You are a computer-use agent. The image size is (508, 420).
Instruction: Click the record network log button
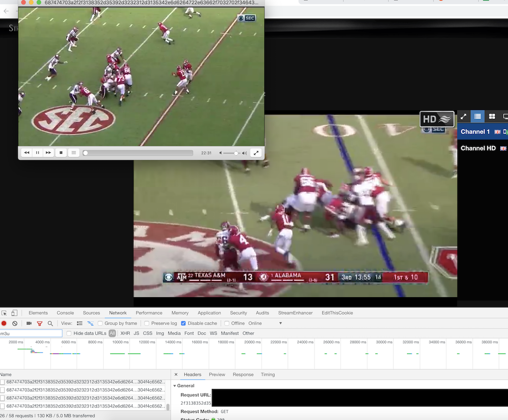(4, 323)
